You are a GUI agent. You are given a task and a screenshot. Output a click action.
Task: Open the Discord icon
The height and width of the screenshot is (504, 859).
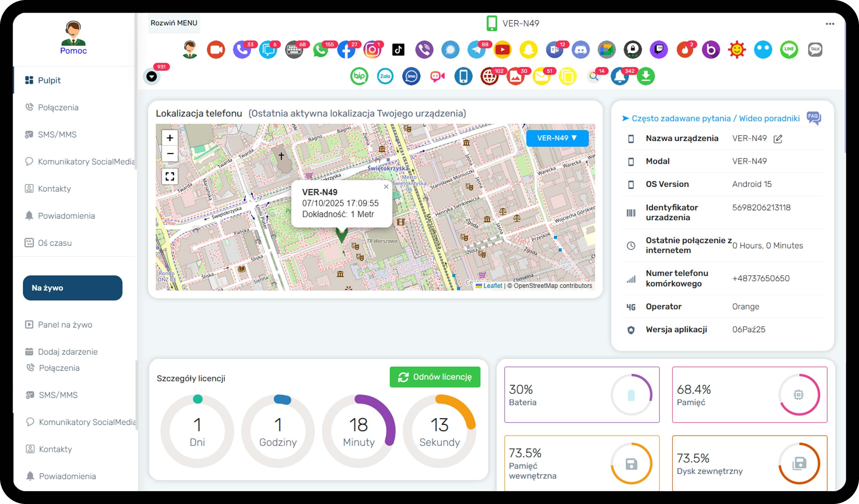pyautogui.click(x=581, y=50)
